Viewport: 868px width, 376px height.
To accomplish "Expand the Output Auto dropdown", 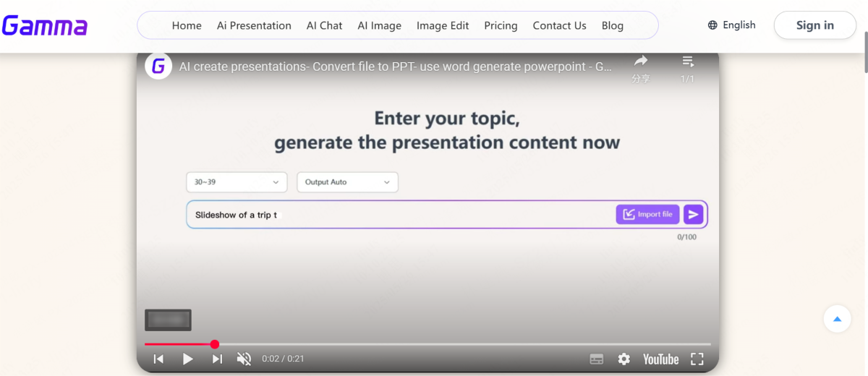I will pyautogui.click(x=347, y=182).
